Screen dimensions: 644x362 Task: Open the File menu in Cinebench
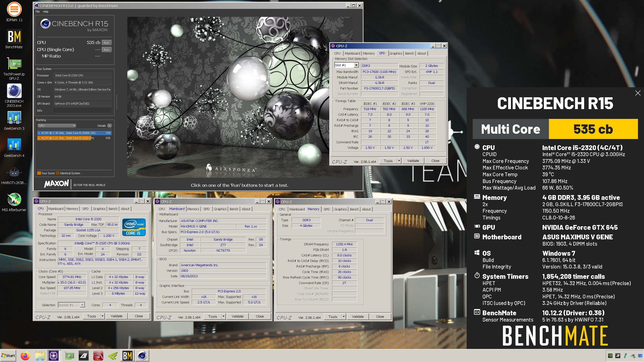37,12
